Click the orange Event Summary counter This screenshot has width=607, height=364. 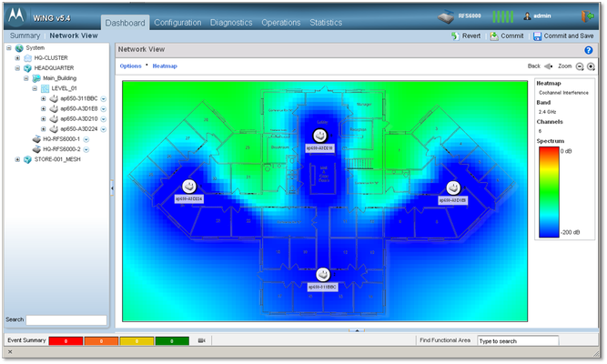[x=101, y=340]
